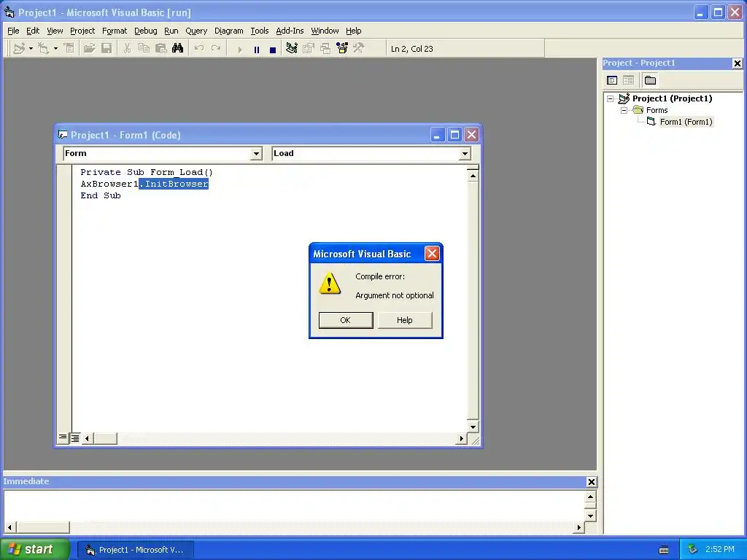This screenshot has height=560, width=747.
Task: Click the Add Standard EXE Project icon
Action: 19,49
